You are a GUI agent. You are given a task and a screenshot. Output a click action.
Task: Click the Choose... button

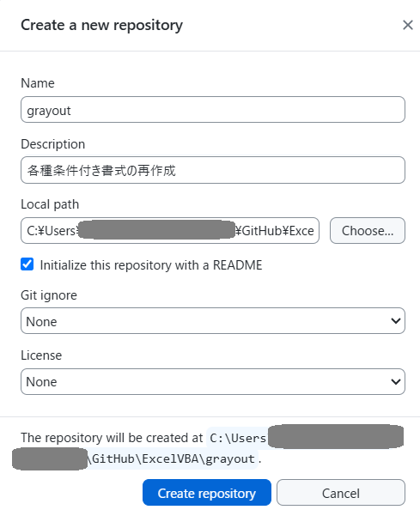(x=368, y=231)
